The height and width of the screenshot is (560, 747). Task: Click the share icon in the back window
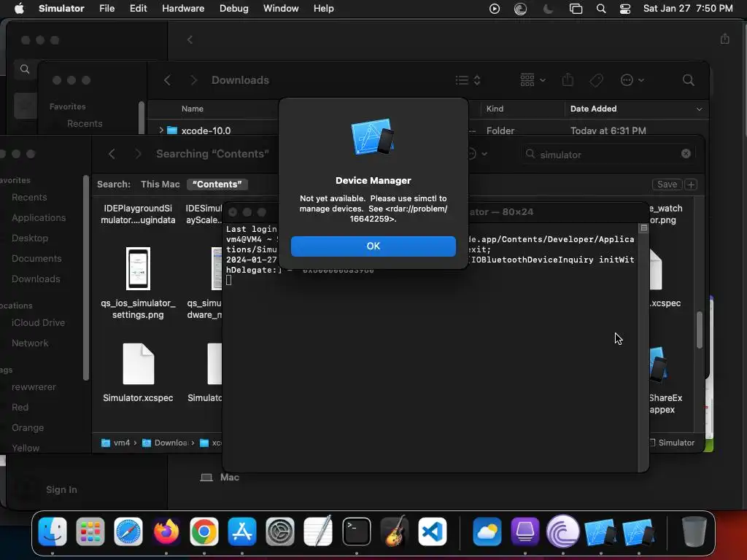point(724,39)
